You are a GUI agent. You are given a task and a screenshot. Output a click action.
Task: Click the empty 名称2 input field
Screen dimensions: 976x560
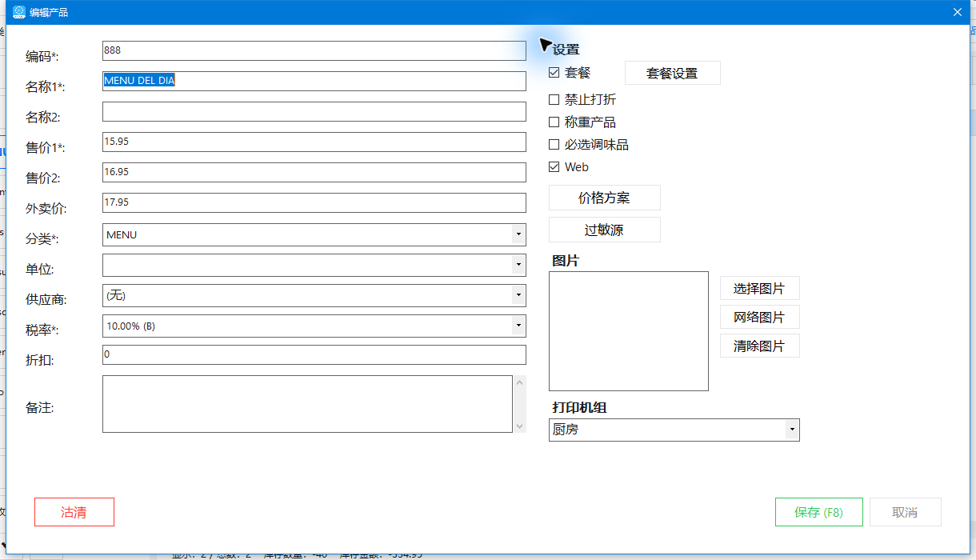tap(314, 111)
